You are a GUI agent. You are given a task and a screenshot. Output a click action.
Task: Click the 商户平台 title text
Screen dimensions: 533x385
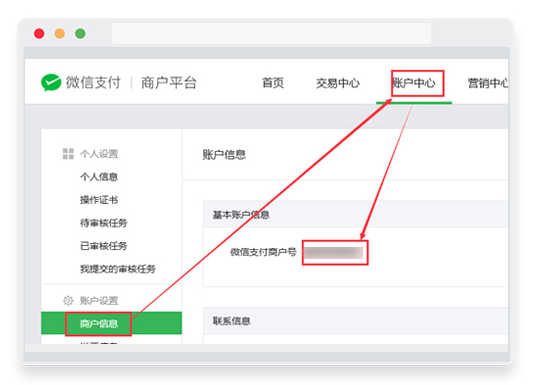(x=169, y=83)
